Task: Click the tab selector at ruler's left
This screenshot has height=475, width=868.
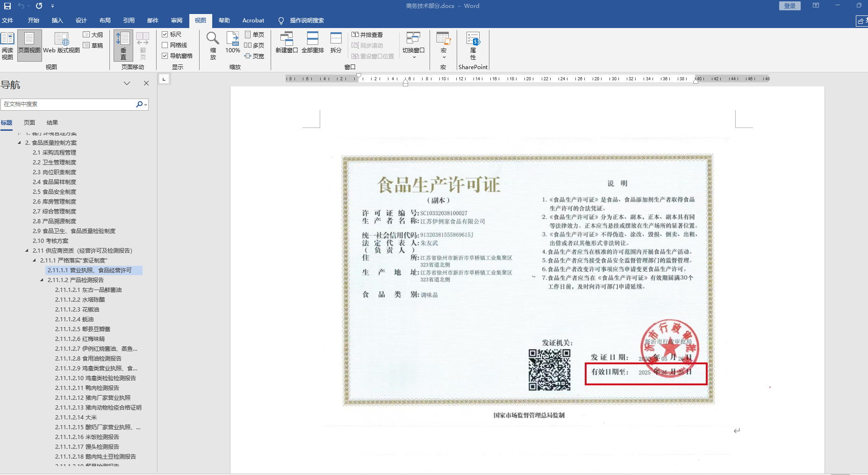Action: 164,79
